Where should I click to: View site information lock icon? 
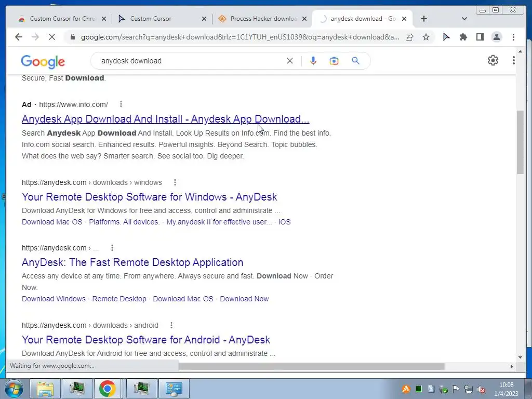pyautogui.click(x=72, y=37)
